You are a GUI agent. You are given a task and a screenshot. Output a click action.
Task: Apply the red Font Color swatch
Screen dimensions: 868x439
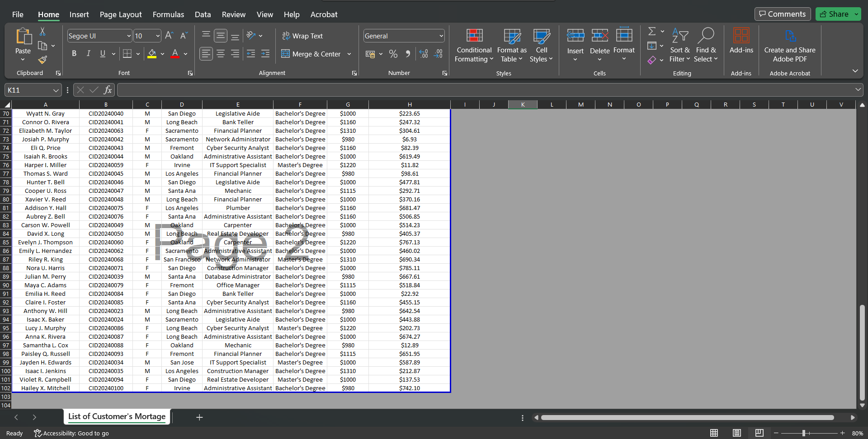[x=175, y=54]
